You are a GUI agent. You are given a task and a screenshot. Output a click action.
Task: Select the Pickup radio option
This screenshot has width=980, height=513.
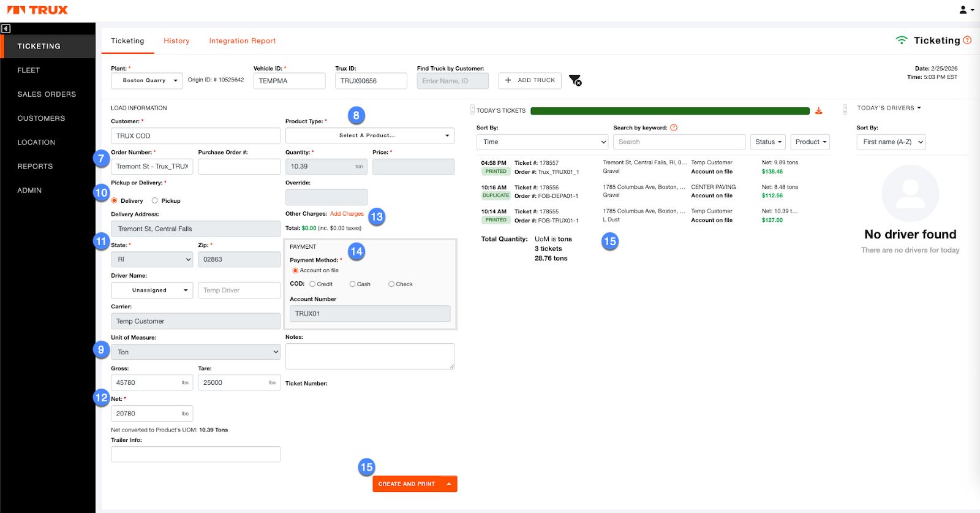pyautogui.click(x=155, y=200)
